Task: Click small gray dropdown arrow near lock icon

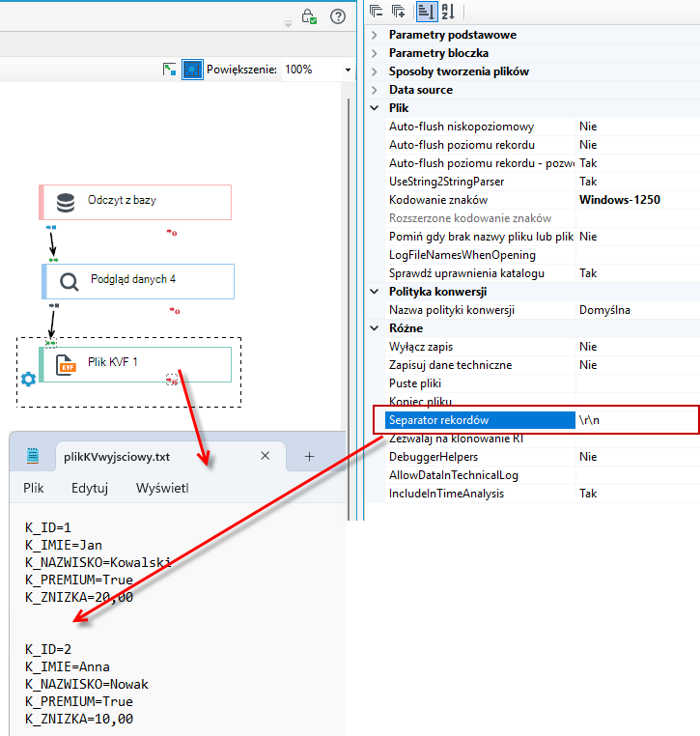Action: click(x=288, y=24)
